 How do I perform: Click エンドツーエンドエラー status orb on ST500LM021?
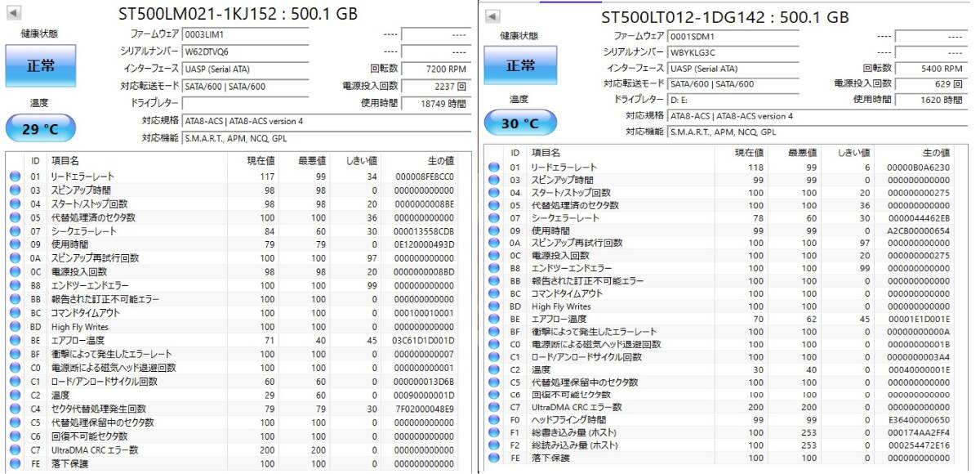point(15,286)
